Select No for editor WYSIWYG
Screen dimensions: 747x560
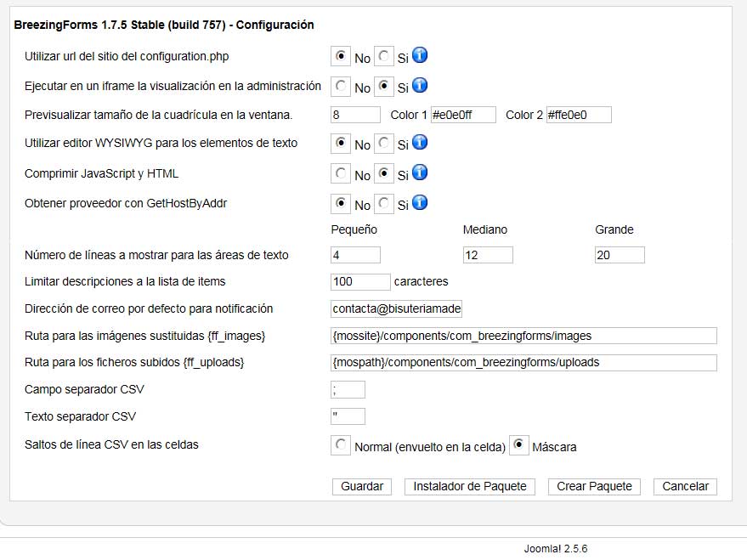(x=341, y=143)
